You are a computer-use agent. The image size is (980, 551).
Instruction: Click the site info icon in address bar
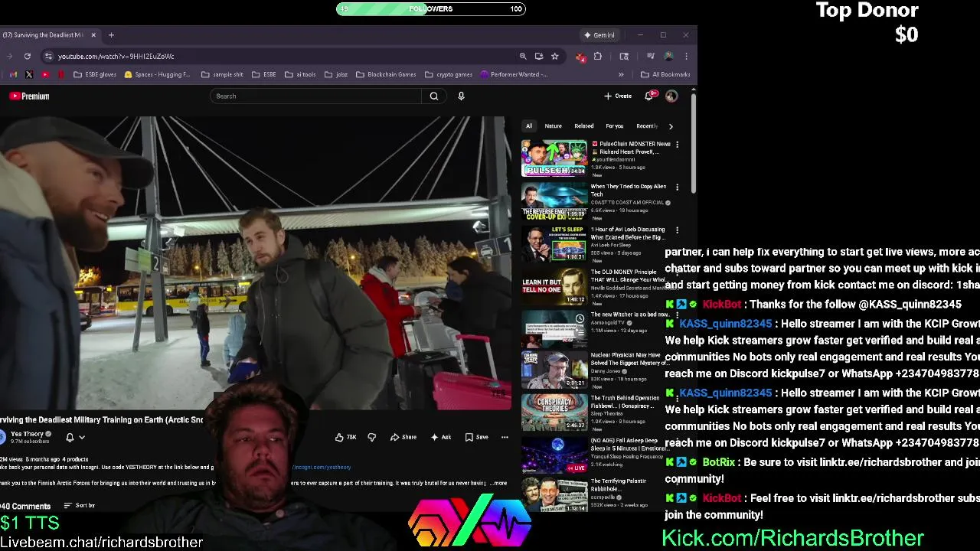[48, 56]
